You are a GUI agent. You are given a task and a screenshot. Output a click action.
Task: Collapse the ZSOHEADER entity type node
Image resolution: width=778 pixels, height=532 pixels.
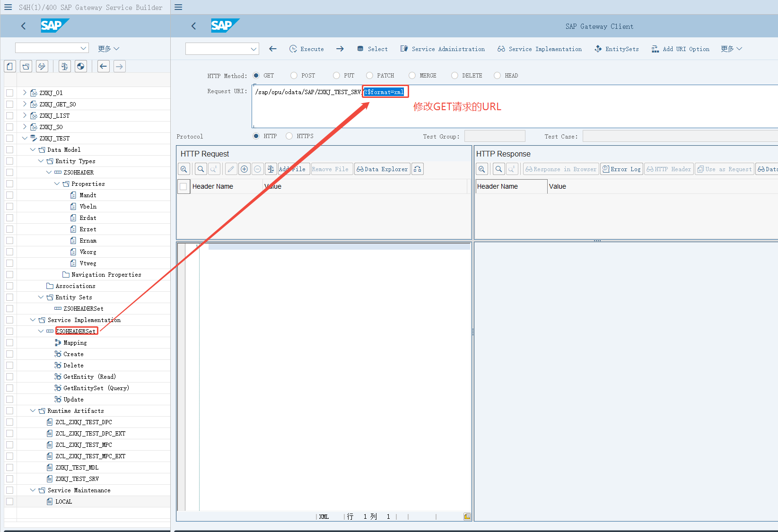click(x=49, y=172)
